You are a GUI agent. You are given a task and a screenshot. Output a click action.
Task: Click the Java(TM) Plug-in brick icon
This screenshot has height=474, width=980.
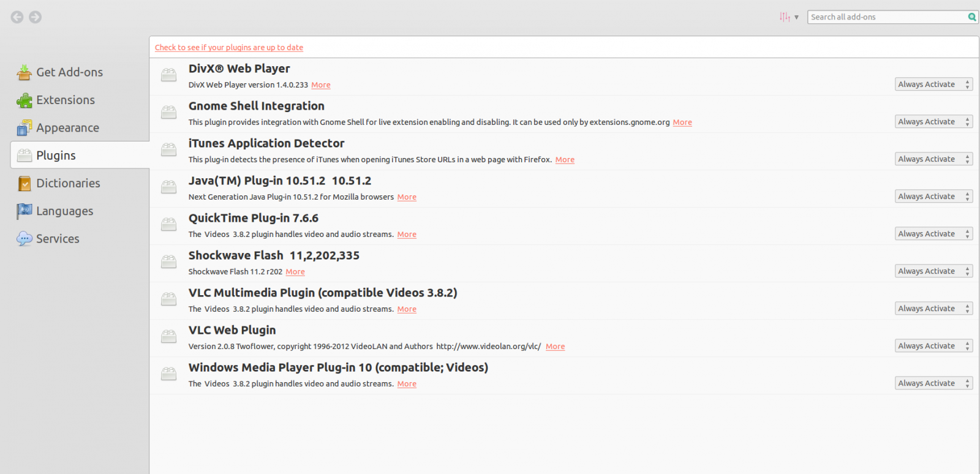[x=168, y=187]
